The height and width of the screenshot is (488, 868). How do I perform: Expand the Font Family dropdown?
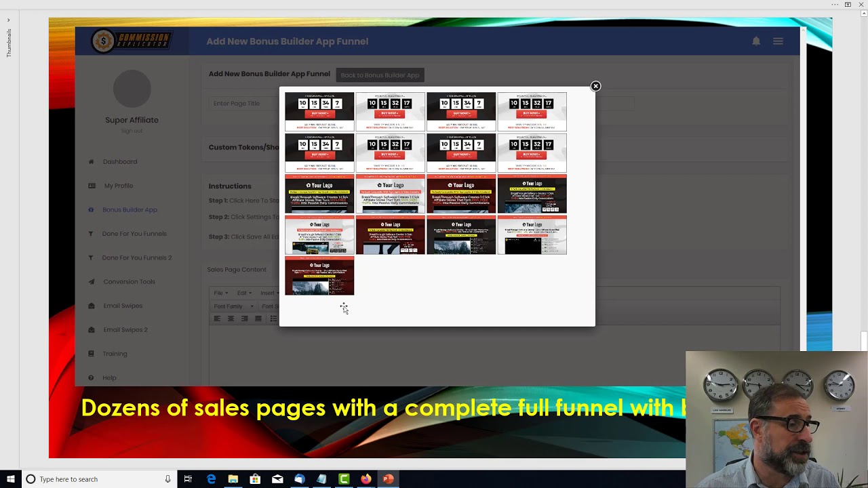point(233,306)
